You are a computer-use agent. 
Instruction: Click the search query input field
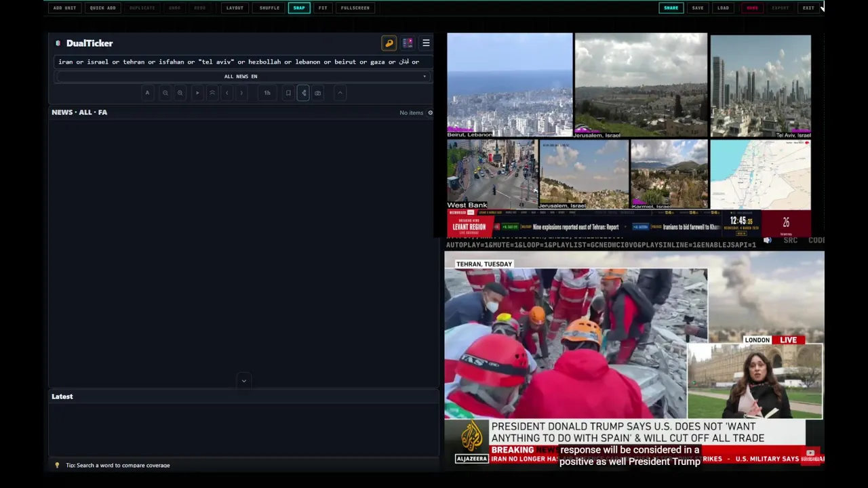(x=243, y=62)
